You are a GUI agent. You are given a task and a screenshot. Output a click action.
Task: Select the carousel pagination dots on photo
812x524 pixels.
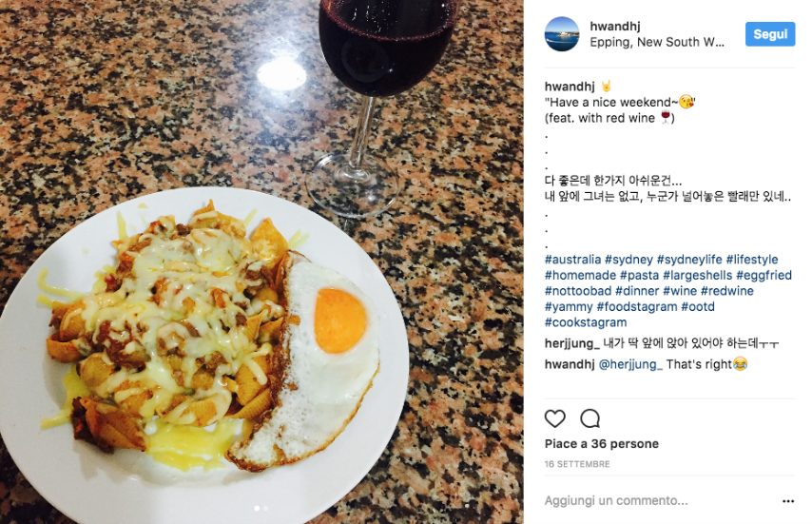coord(261,509)
